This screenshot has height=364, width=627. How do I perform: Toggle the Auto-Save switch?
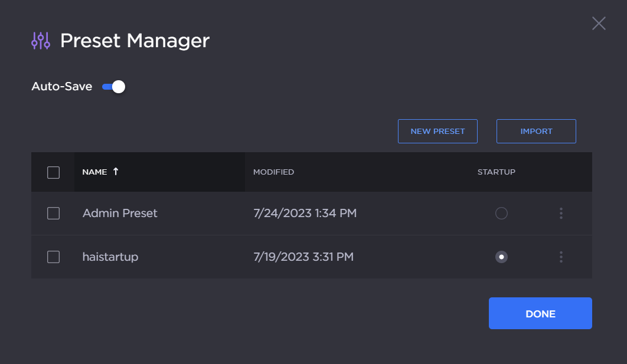(113, 87)
